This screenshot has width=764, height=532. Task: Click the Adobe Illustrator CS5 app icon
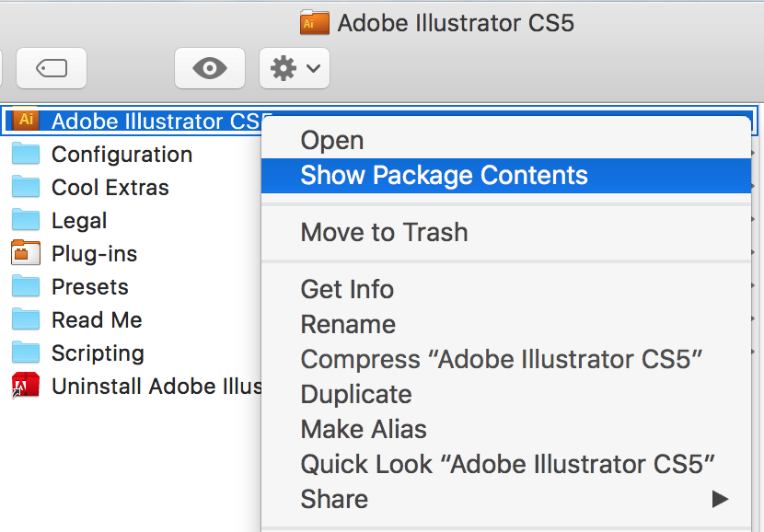coord(26,120)
